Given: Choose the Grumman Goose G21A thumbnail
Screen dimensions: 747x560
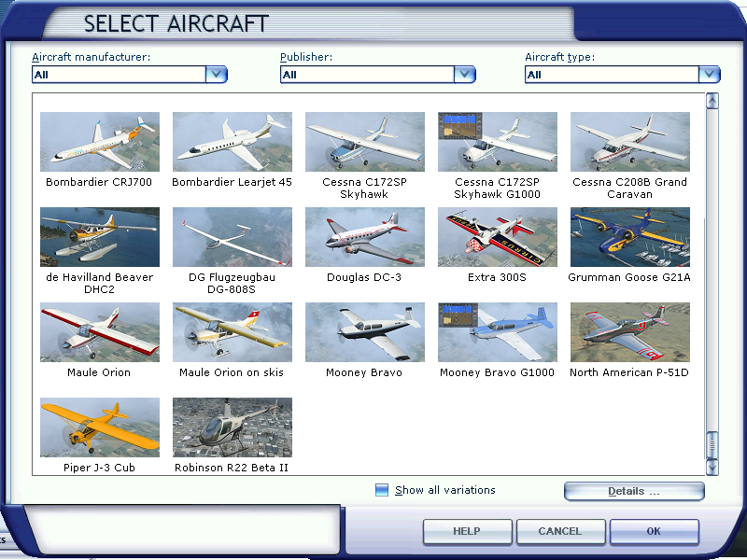Looking at the screenshot, I should pos(629,237).
